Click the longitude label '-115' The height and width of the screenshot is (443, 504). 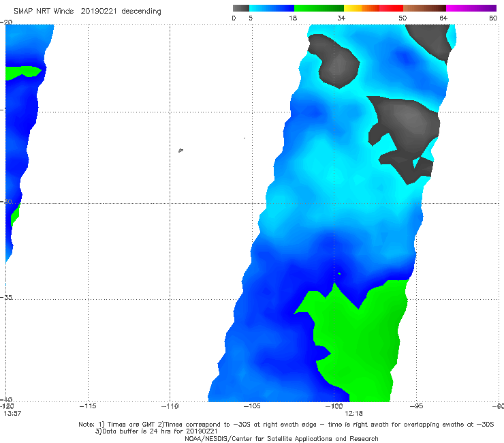pos(88,406)
